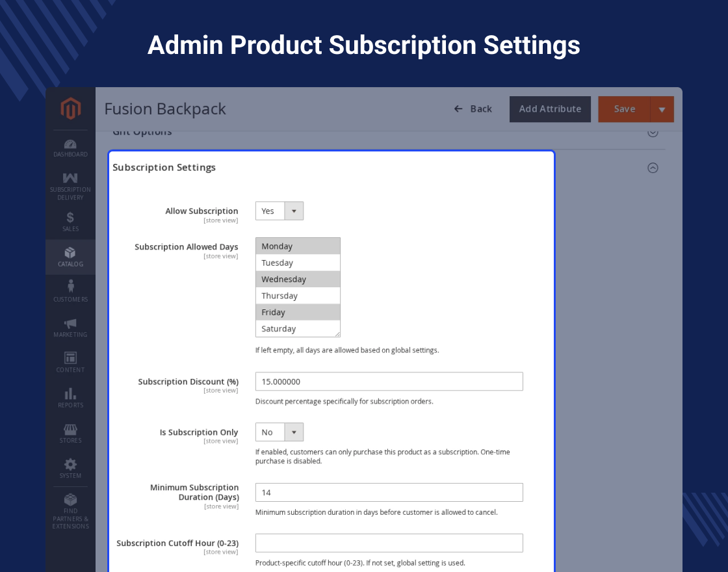The width and height of the screenshot is (728, 572).
Task: Select Wednesday in allowed days list
Action: 298,279
